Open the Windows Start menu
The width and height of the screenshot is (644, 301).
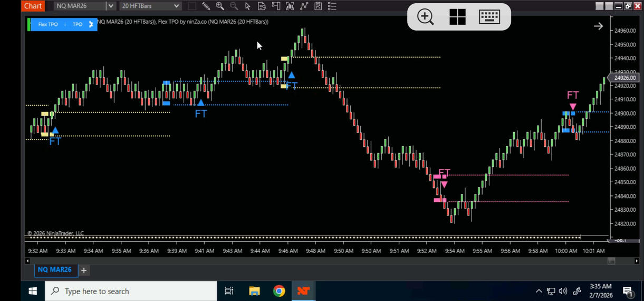[x=33, y=291]
